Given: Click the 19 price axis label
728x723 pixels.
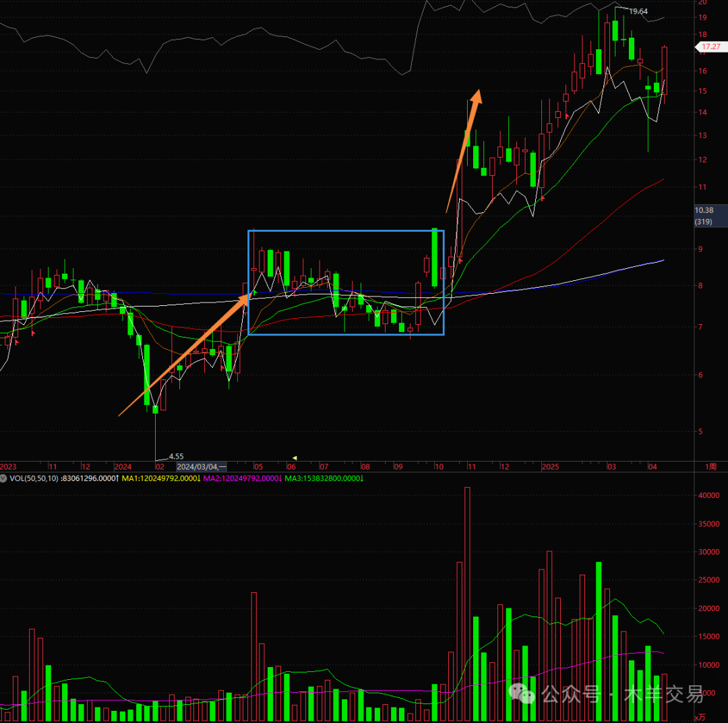Looking at the screenshot, I should (702, 18).
